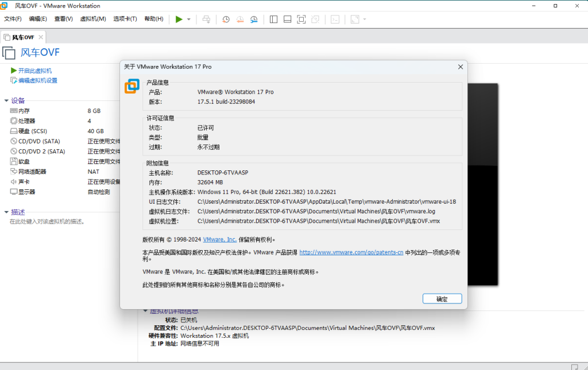The image size is (588, 370).
Task: Click the console view toolbar icon
Action: 335,20
